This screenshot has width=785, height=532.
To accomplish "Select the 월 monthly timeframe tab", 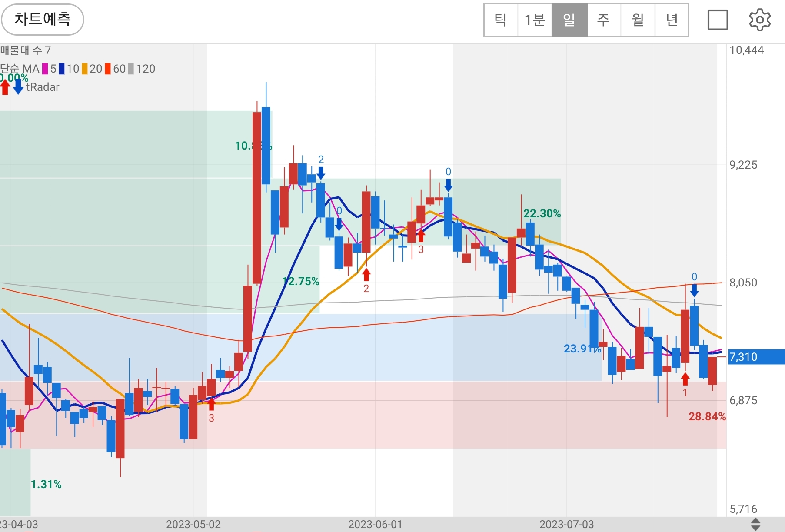I will [638, 20].
